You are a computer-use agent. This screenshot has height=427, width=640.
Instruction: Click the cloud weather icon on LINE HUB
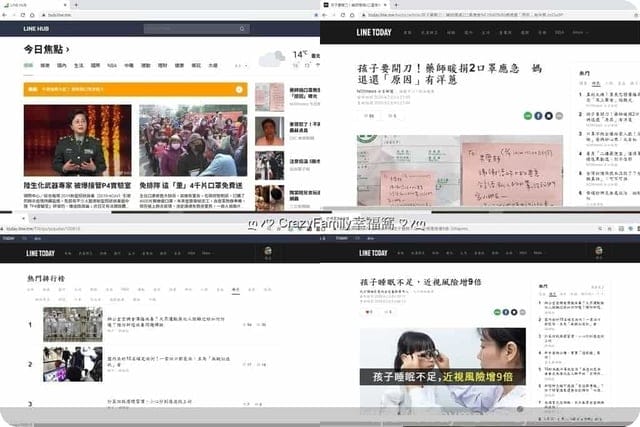[272, 59]
